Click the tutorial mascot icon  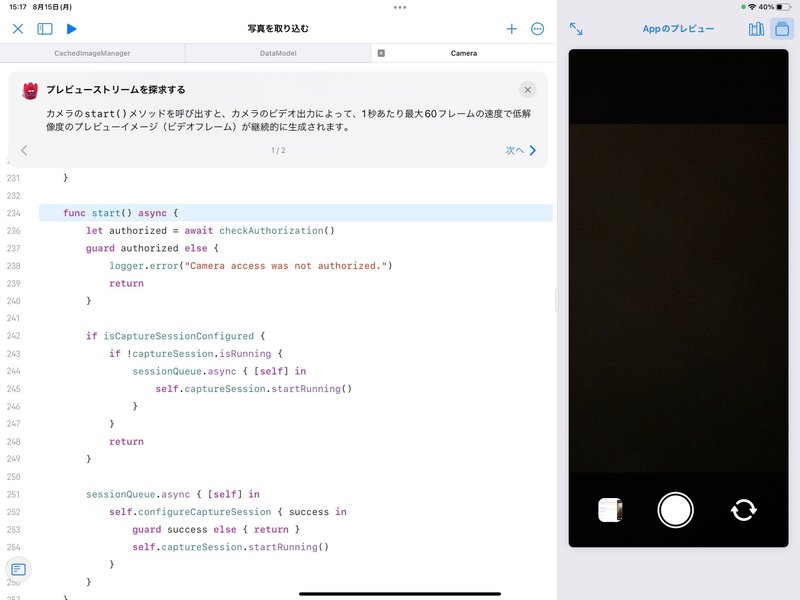tap(31, 90)
